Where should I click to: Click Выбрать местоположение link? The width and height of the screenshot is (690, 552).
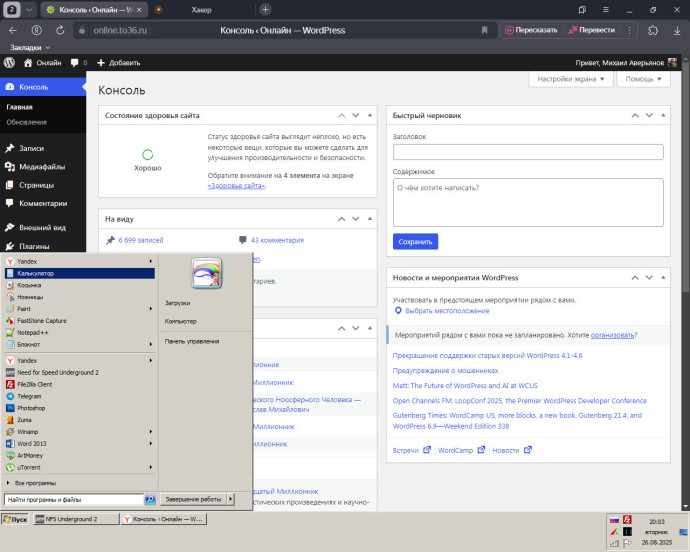(447, 311)
